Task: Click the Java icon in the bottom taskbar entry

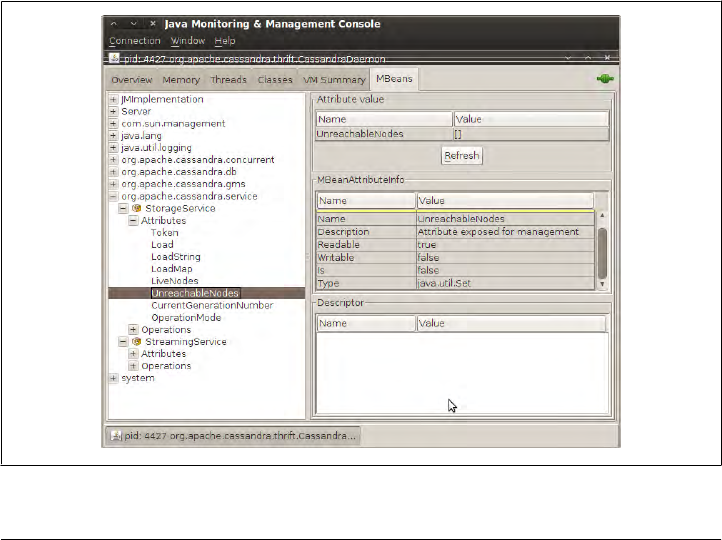Action: point(116,435)
